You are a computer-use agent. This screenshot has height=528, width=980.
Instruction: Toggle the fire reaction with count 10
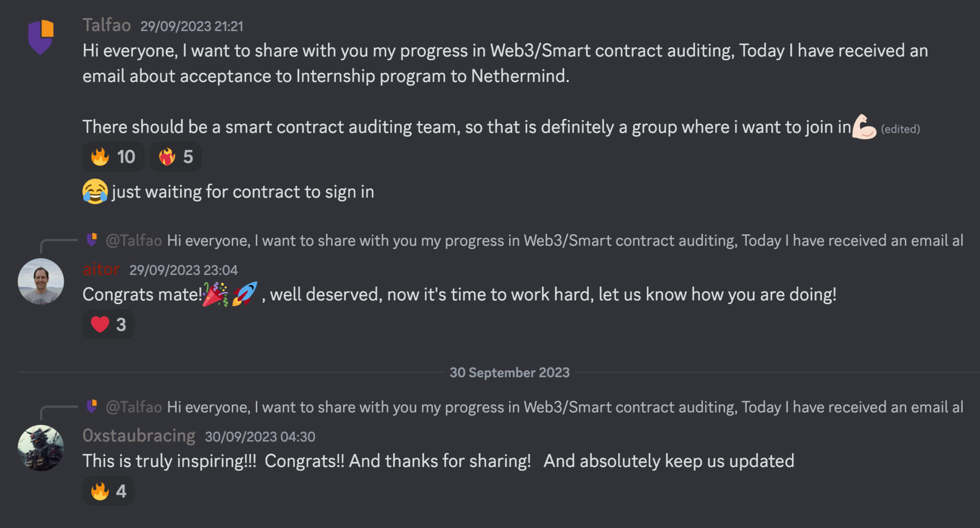[x=113, y=157]
